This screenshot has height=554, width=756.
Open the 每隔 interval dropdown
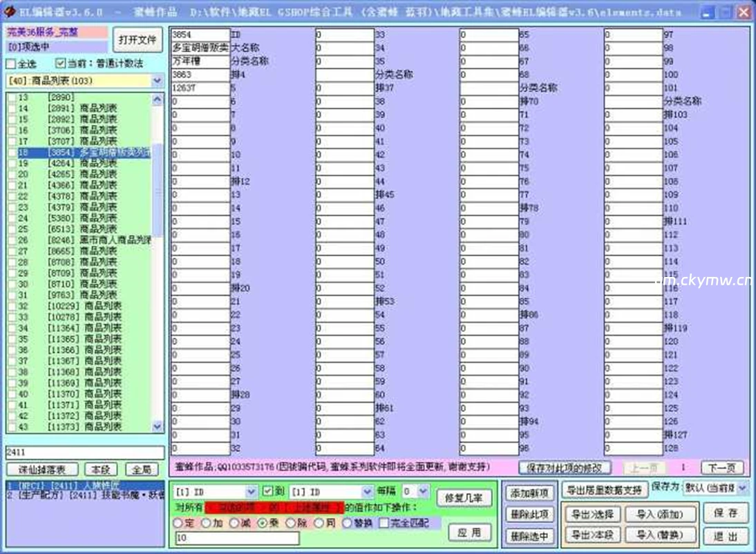click(x=423, y=491)
